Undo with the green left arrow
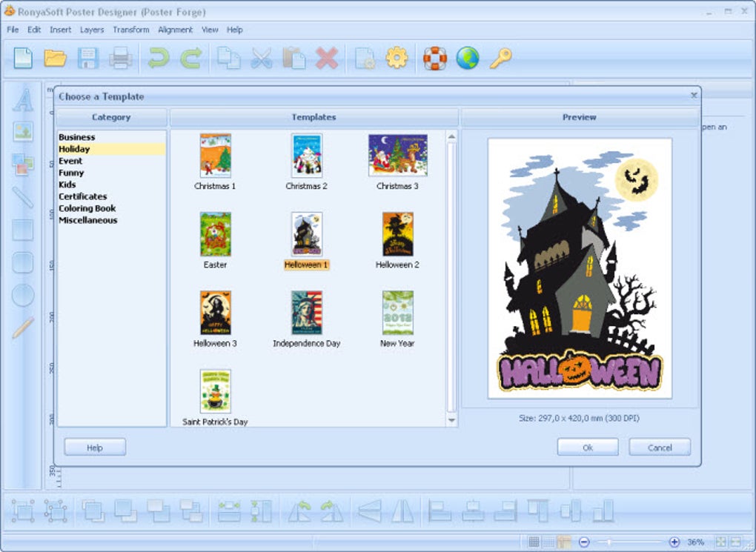 [x=159, y=59]
